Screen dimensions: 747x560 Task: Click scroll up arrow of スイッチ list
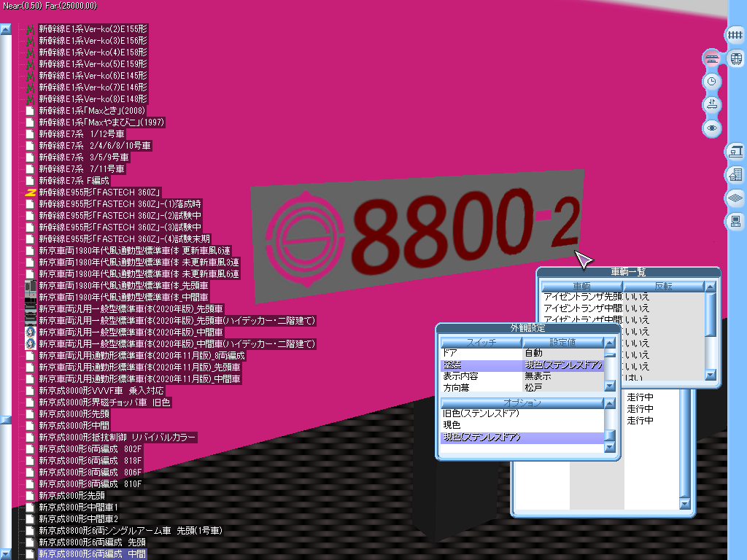coord(610,343)
